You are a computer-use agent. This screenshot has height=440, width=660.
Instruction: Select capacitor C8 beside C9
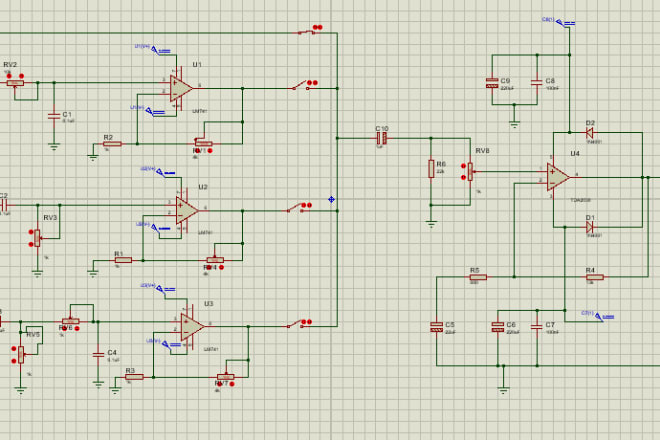tap(537, 83)
